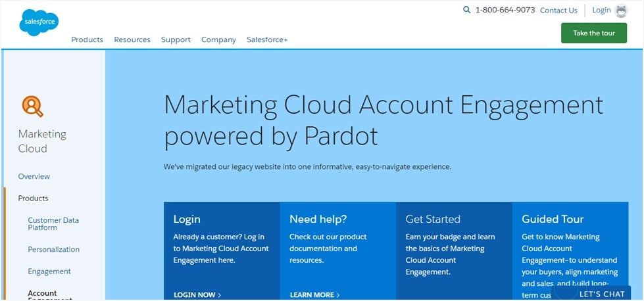This screenshot has height=301, width=644.
Task: Click the arrow after Learn More
Action: point(338,295)
